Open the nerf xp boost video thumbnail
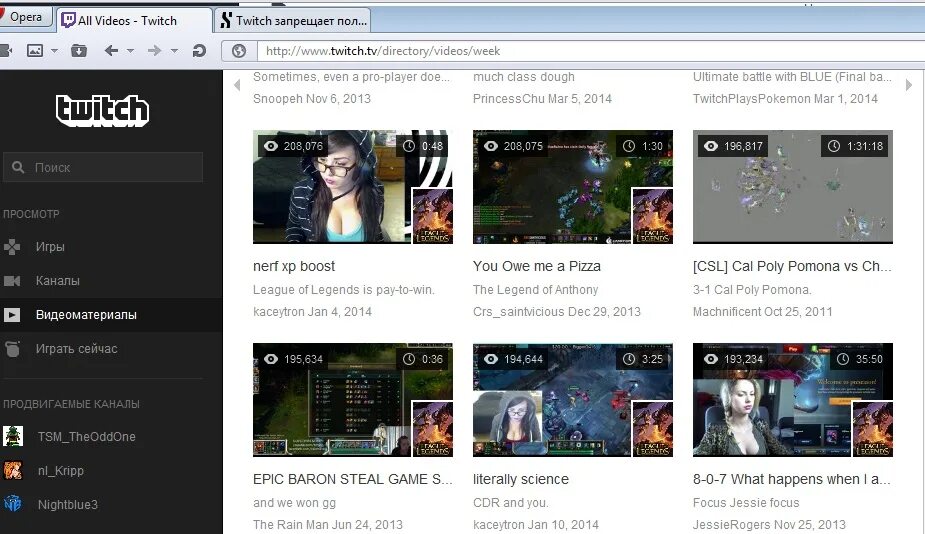 [353, 187]
